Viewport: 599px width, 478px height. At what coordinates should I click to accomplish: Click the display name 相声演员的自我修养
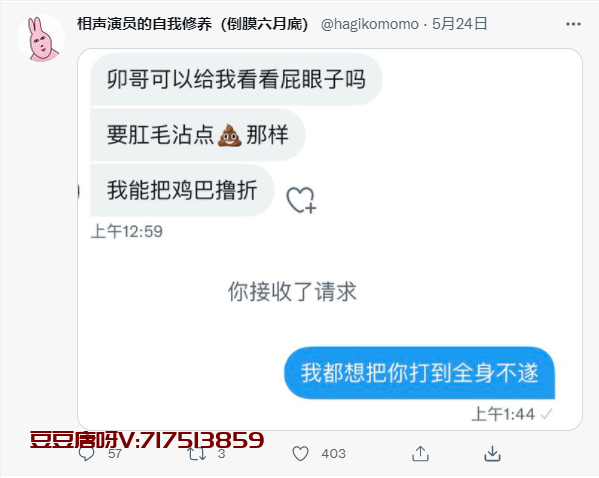(x=144, y=24)
